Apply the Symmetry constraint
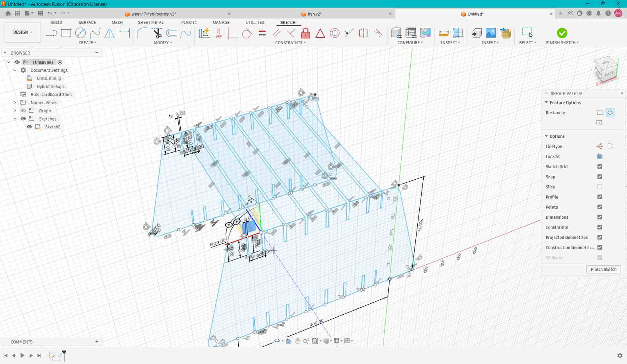627x364 pixels. pos(364,33)
